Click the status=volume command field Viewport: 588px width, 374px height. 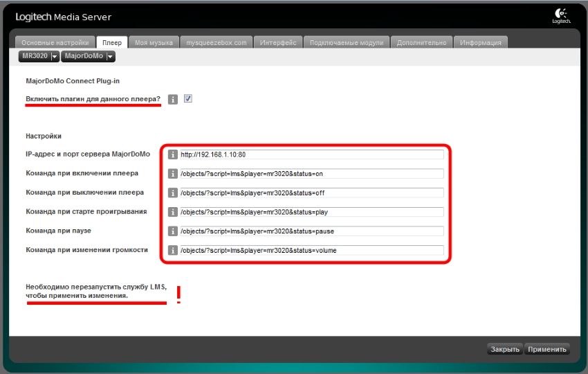point(311,250)
